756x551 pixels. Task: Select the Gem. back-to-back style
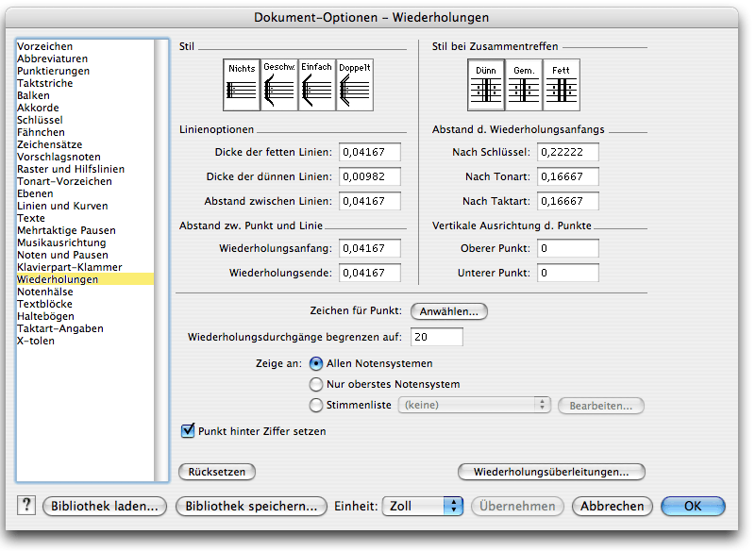tap(524, 85)
